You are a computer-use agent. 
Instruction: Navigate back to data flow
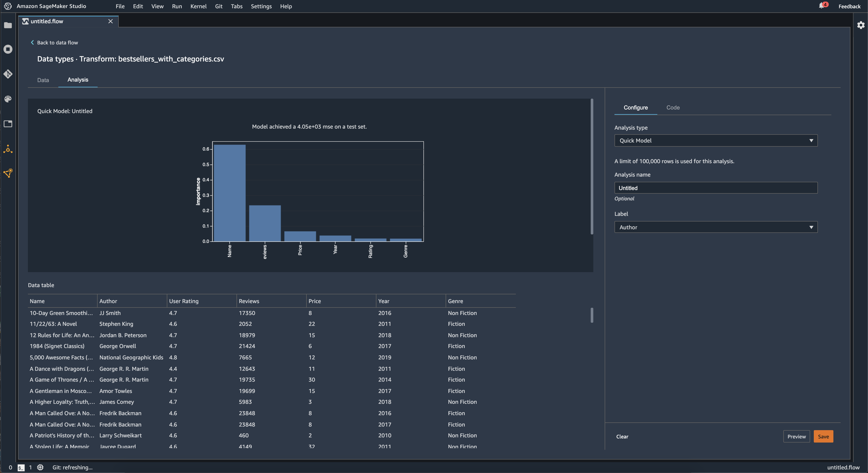pos(53,42)
